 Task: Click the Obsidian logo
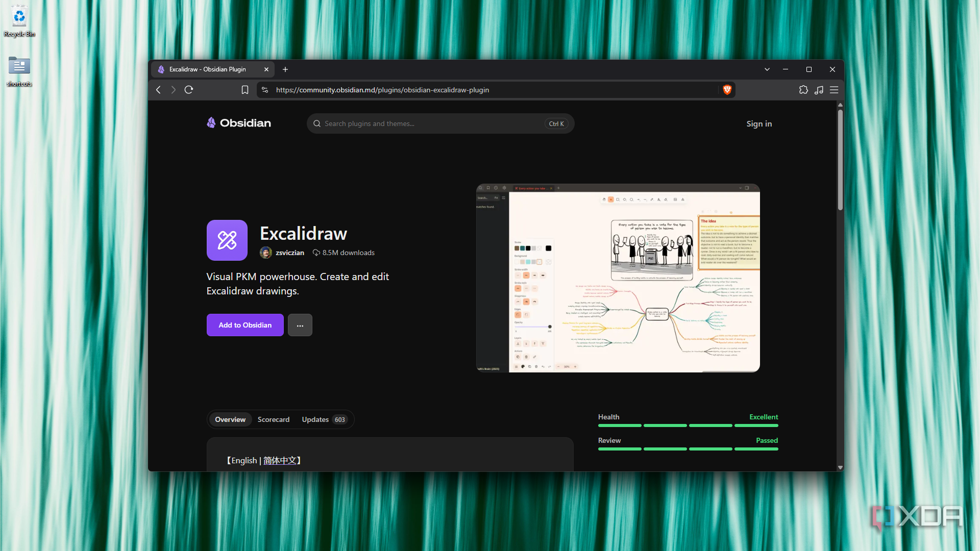tap(239, 123)
